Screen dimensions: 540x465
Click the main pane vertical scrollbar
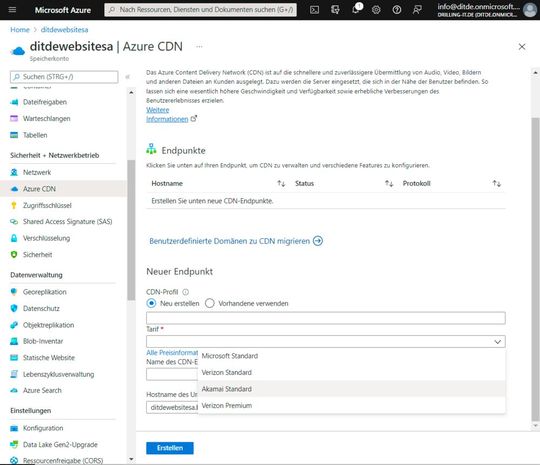pyautogui.click(x=535, y=269)
